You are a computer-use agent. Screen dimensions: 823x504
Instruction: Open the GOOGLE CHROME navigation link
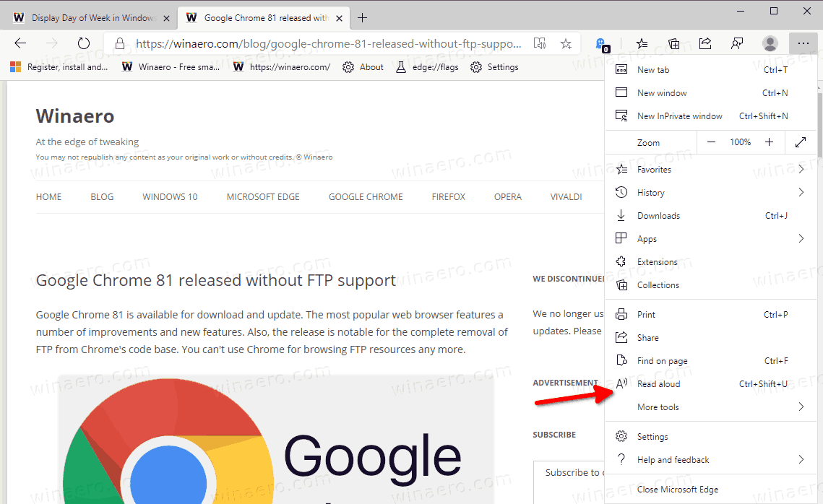point(365,196)
